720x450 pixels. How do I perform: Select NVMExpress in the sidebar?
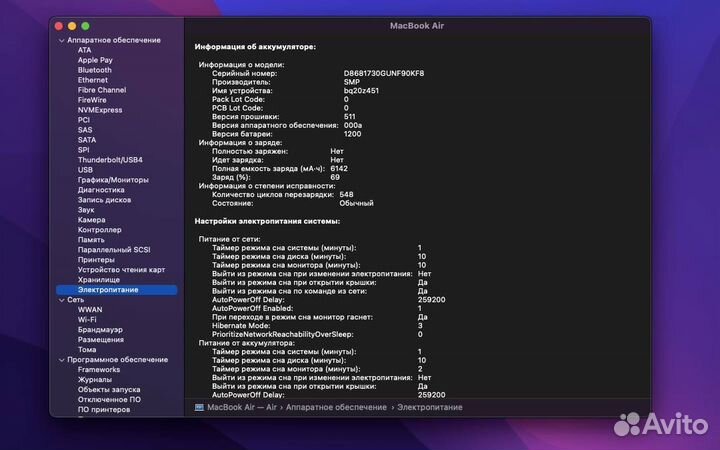pyautogui.click(x=100, y=110)
